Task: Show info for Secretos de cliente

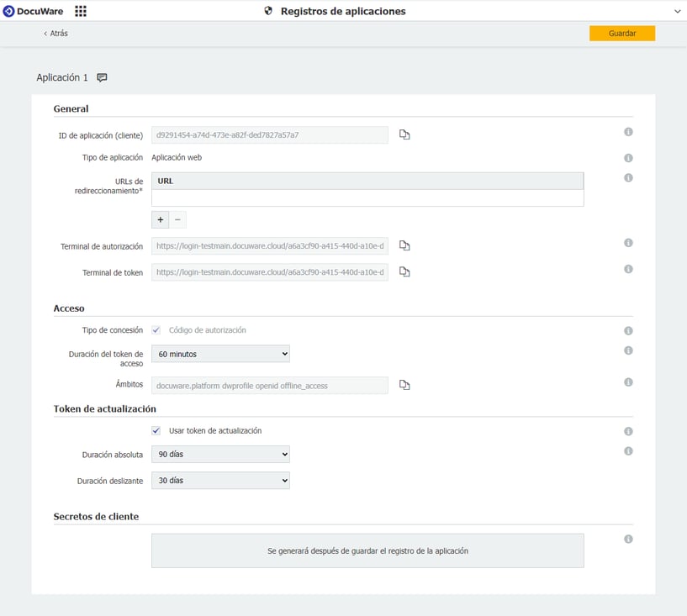Action: point(628,539)
